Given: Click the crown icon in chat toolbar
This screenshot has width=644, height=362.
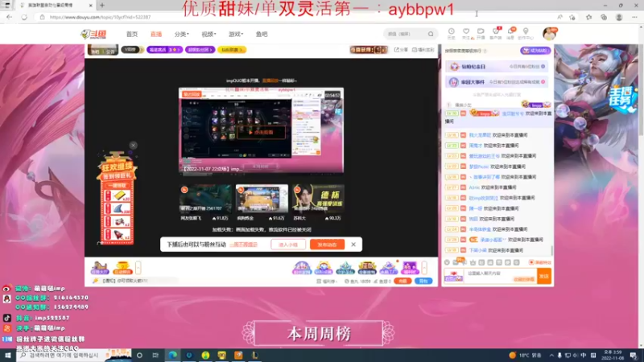Looking at the screenshot, I should tap(473, 262).
